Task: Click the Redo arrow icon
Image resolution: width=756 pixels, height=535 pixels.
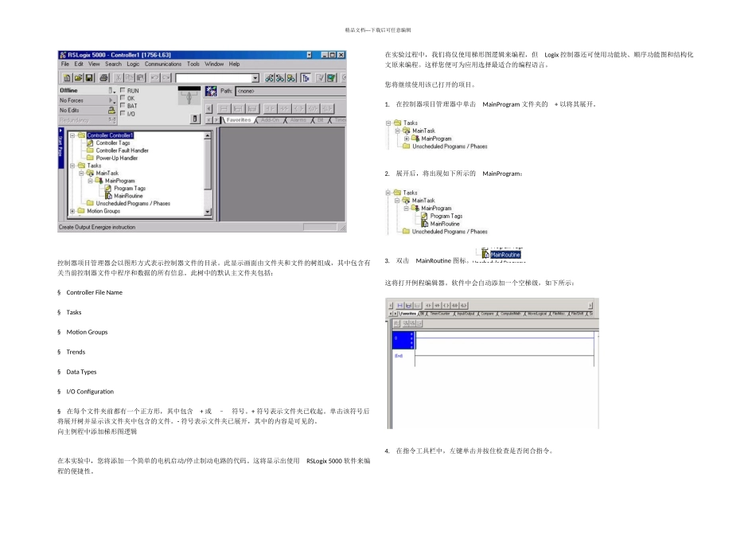Action: (166, 78)
